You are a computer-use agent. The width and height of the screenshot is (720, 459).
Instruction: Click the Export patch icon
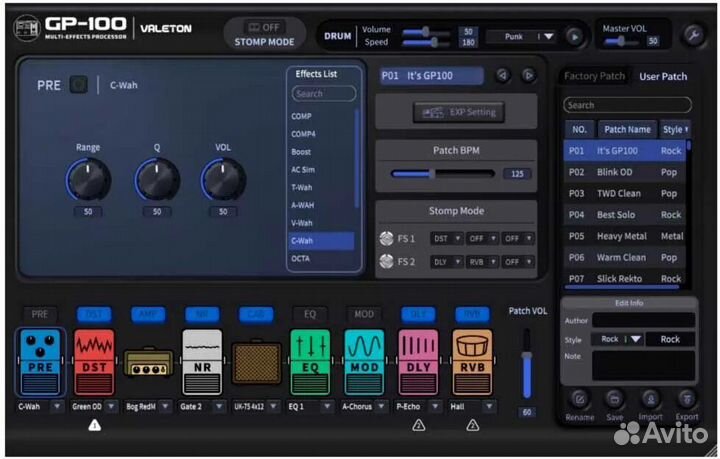click(x=686, y=399)
